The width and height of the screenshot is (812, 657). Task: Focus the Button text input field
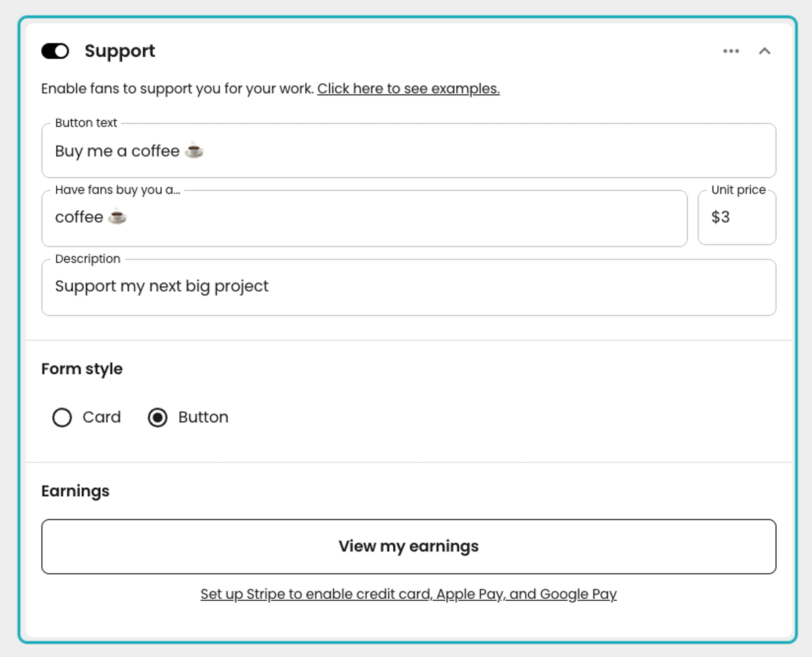click(x=409, y=151)
